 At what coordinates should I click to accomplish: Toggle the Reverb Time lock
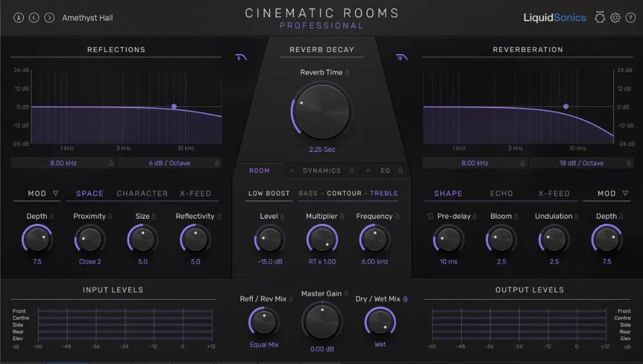pyautogui.click(x=347, y=72)
